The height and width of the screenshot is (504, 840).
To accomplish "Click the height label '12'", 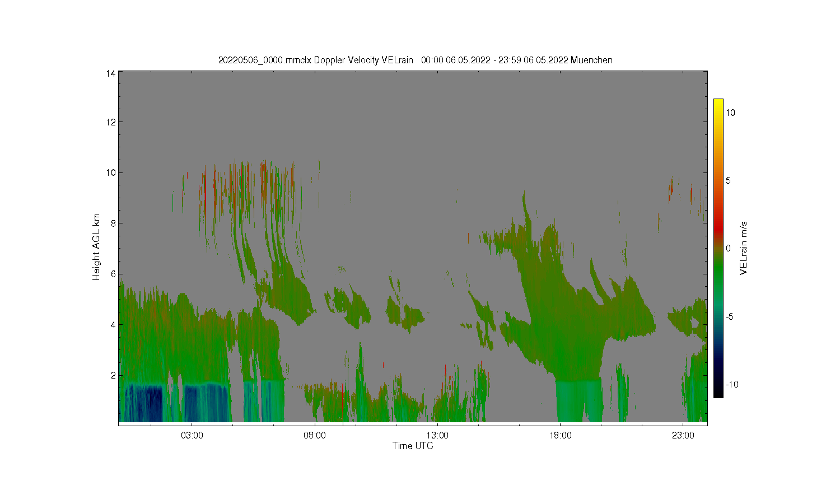I will click(111, 122).
